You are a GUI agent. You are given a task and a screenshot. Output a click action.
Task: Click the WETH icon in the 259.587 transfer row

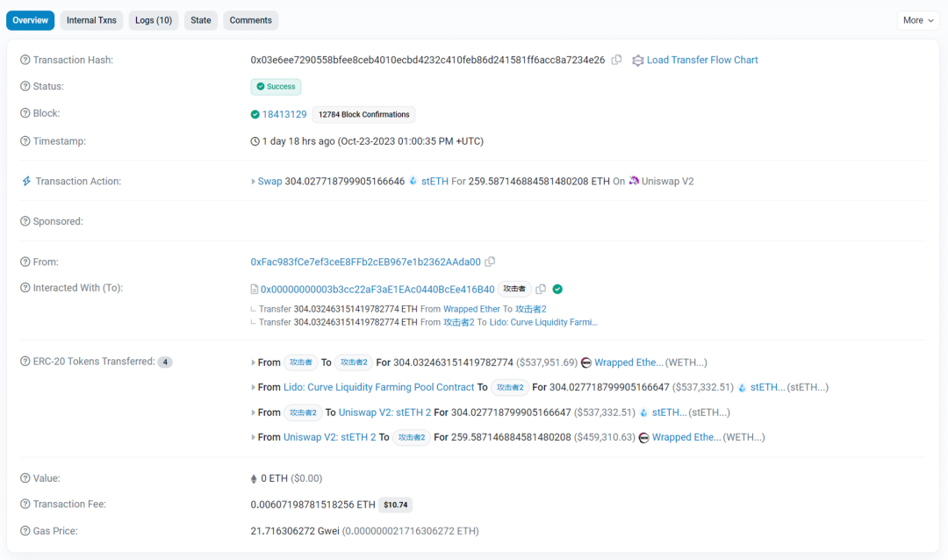tap(644, 438)
